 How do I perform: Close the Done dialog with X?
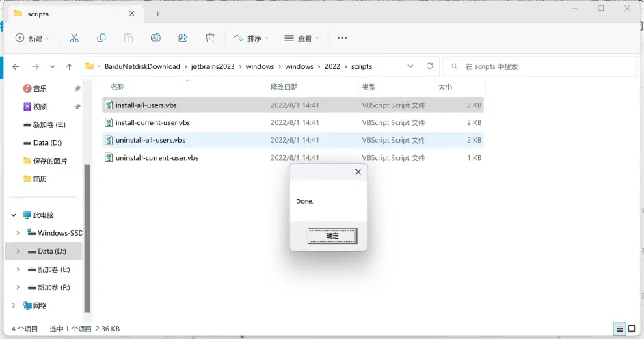click(x=358, y=172)
